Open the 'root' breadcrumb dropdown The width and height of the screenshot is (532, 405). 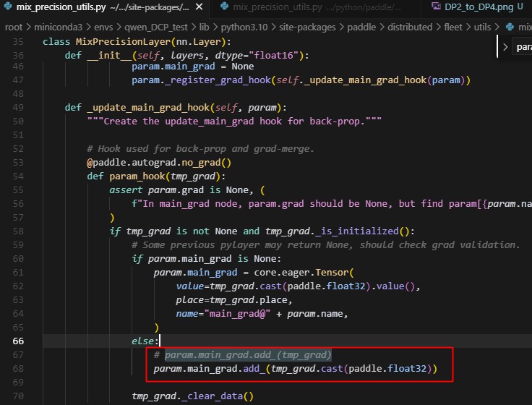click(x=14, y=27)
